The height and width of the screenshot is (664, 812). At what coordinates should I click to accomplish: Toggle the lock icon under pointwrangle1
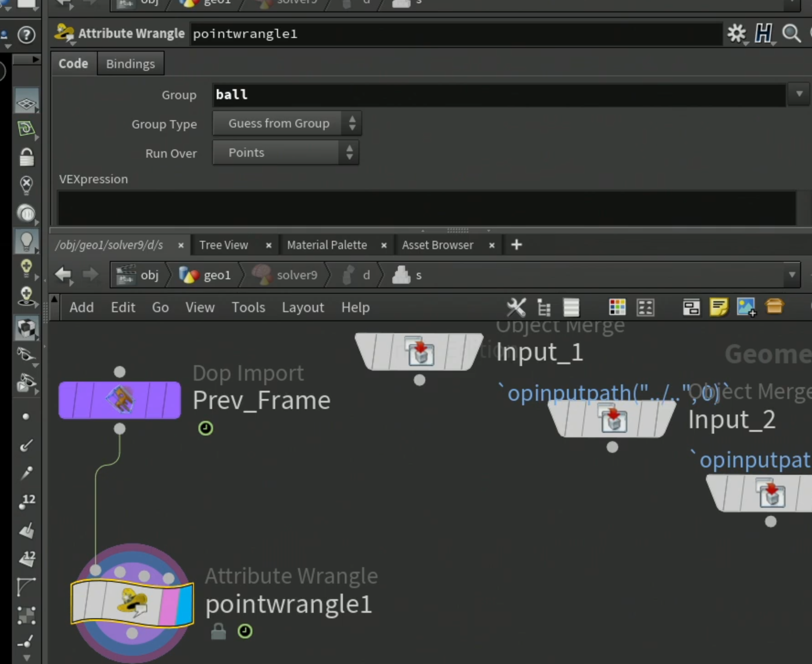(x=218, y=631)
